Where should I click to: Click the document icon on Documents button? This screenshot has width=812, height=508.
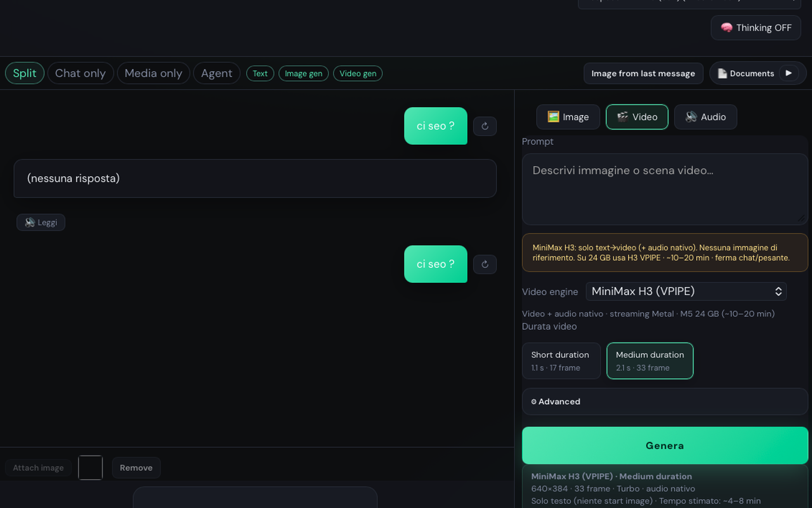[722, 73]
